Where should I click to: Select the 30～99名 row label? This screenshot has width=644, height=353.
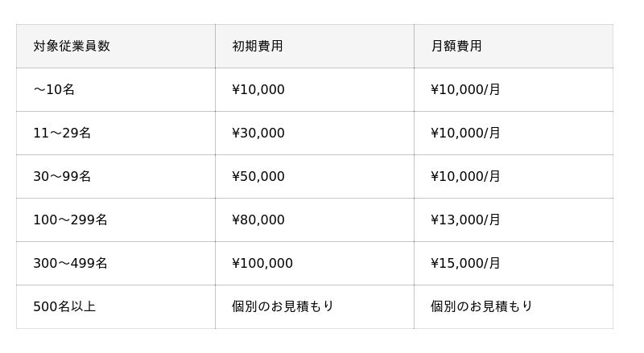62,176
